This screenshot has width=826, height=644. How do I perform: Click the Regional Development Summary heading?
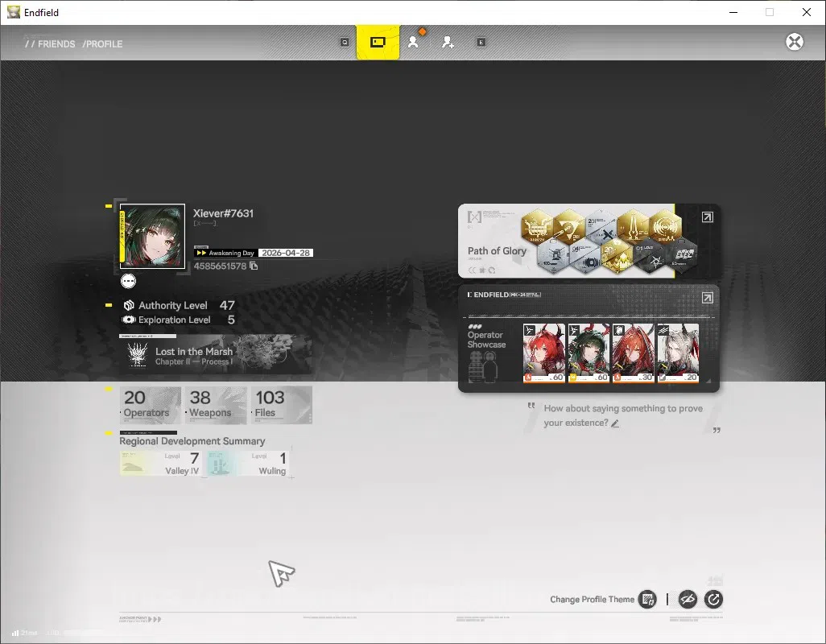pyautogui.click(x=192, y=441)
